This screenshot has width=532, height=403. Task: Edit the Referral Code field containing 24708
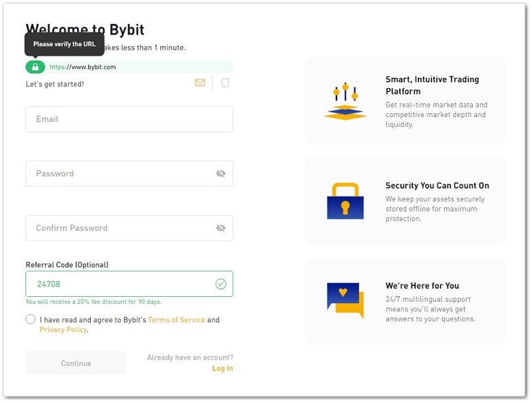pos(129,284)
